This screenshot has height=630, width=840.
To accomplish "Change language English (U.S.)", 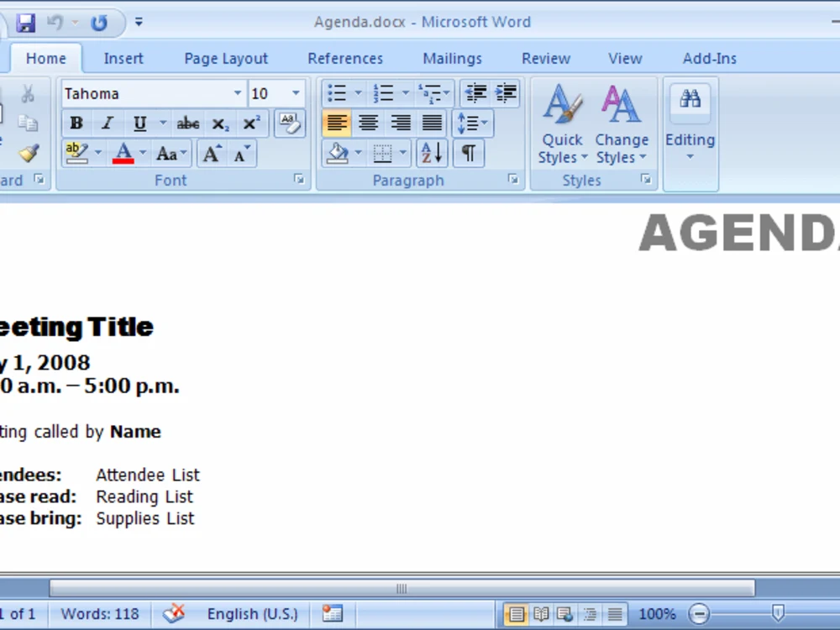I will (x=252, y=614).
